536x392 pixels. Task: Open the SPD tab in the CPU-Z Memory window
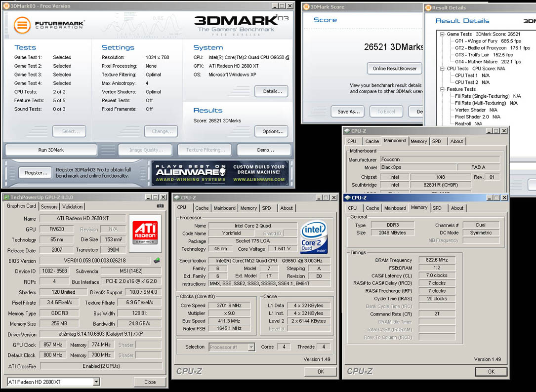click(437, 208)
